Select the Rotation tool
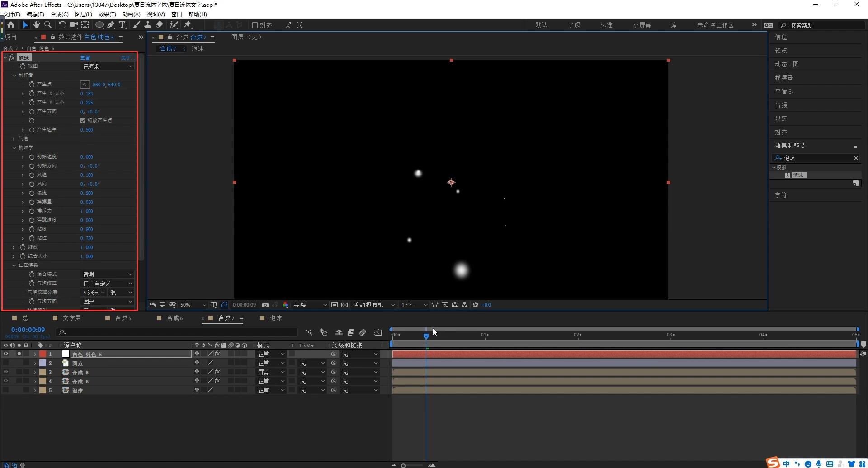868x468 pixels. (x=62, y=25)
